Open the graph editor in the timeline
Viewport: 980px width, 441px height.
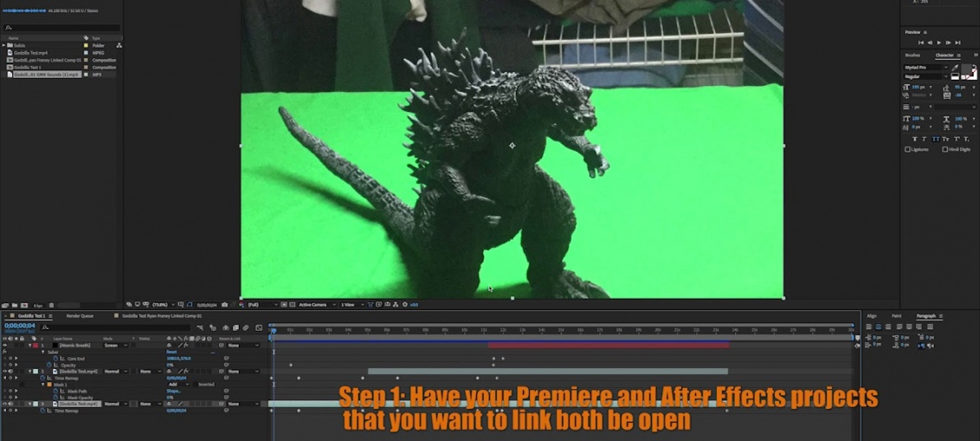(x=259, y=328)
